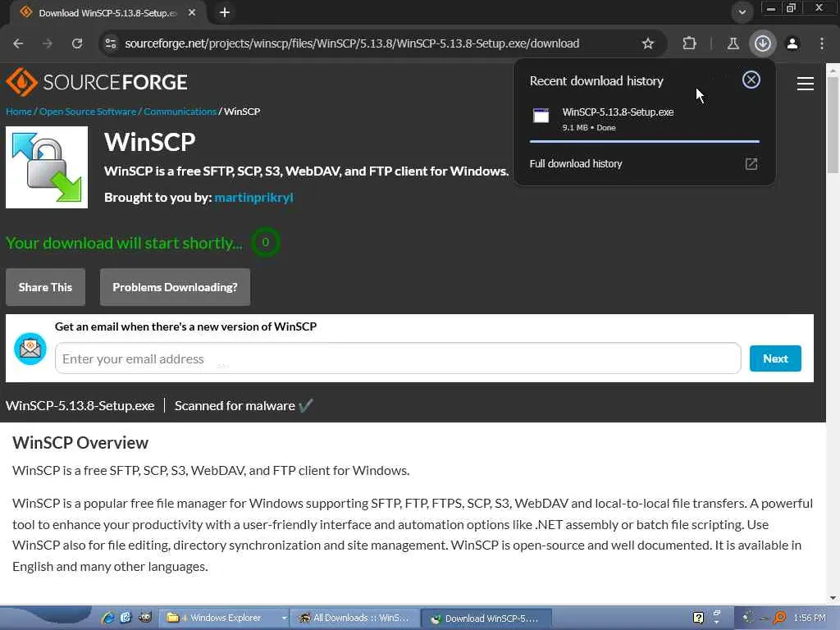
Task: Launch Internet Explorer from quick launch
Action: pyautogui.click(x=107, y=618)
